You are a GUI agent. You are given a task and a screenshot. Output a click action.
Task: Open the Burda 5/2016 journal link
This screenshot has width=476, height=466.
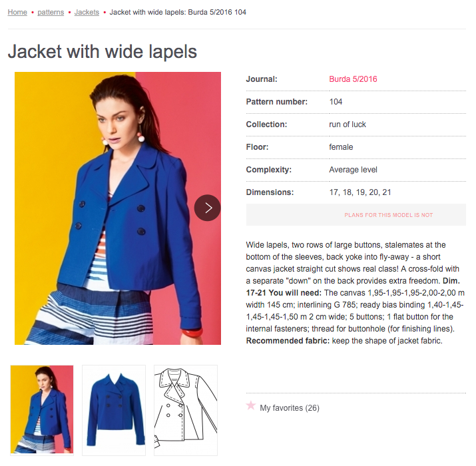click(x=353, y=79)
